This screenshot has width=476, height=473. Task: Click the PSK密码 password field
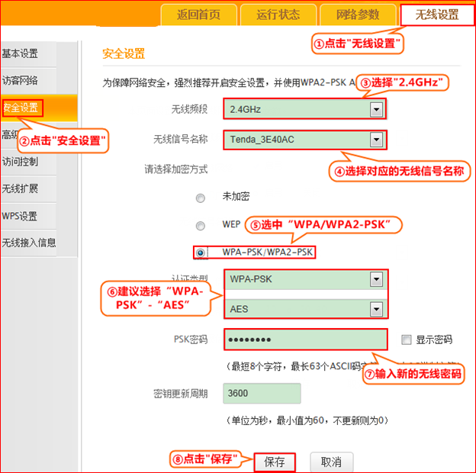(305, 339)
